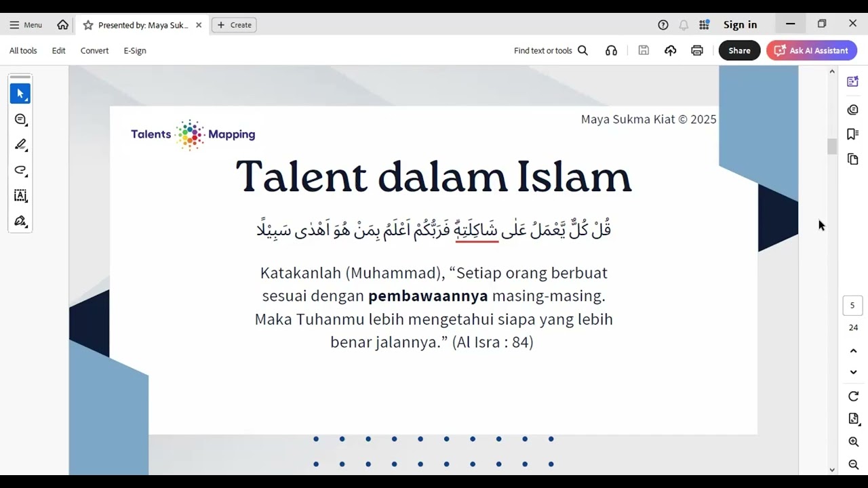Select the freehand draw loop tool
Image resolution: width=868 pixels, height=488 pixels.
[x=20, y=170]
